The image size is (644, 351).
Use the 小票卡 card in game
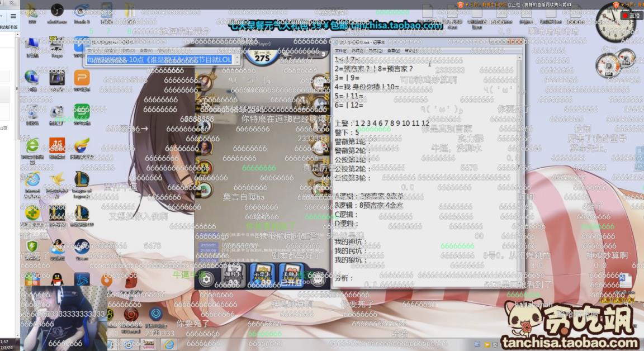point(262,274)
